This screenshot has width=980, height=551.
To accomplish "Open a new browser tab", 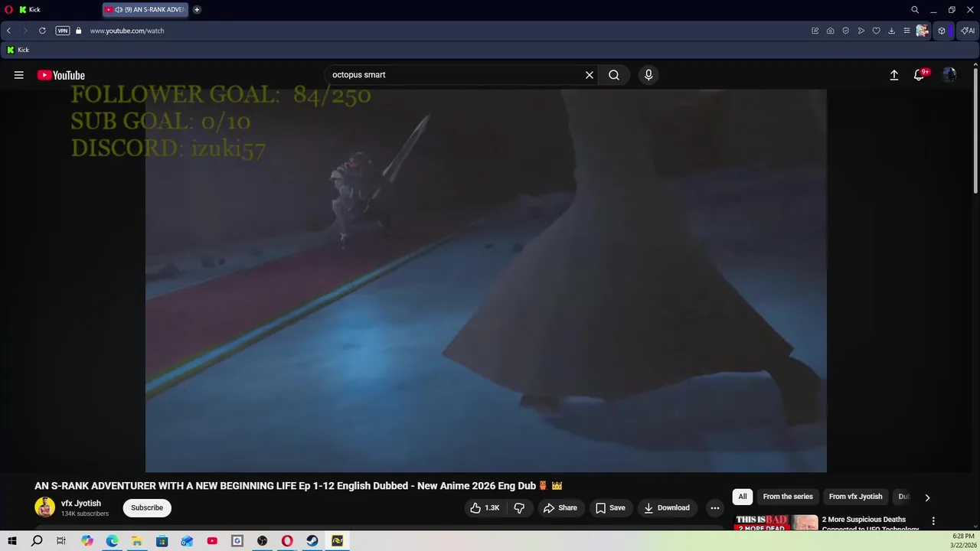I will [x=197, y=10].
